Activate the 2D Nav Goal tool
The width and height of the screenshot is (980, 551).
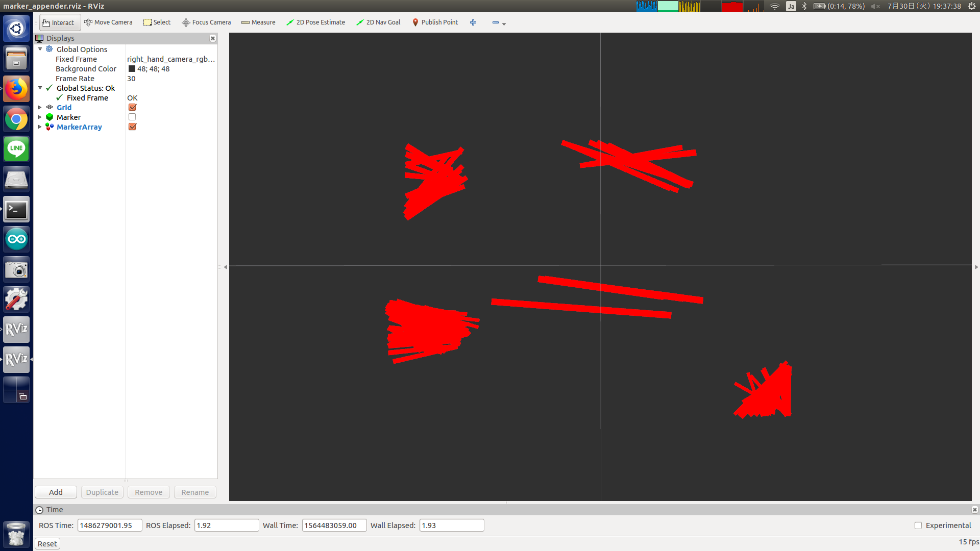click(x=378, y=22)
